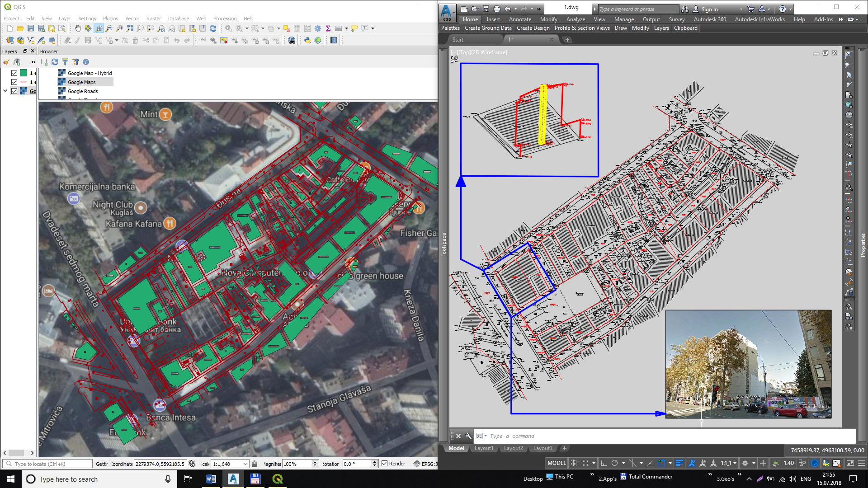
Task: Expand the QGIS Select Features dropdown arrow
Action: coord(263,28)
